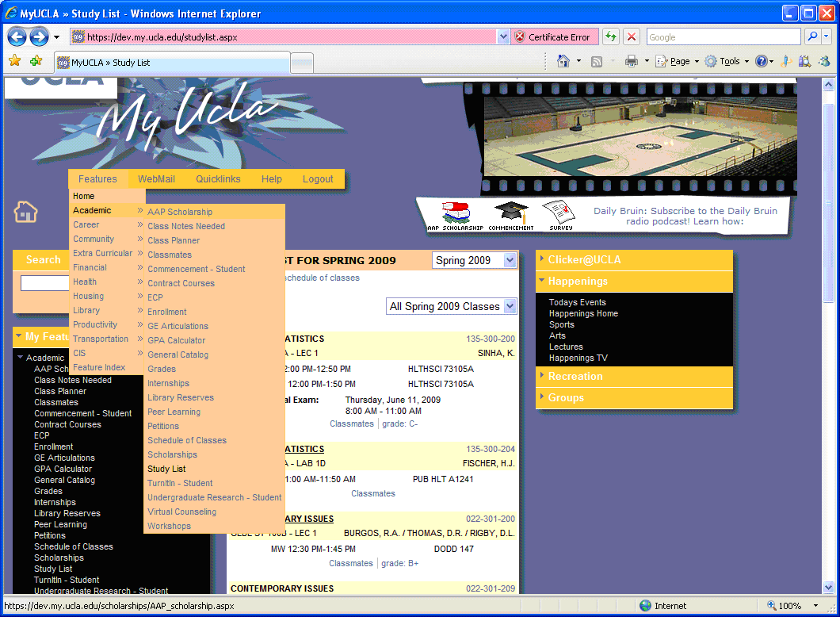Choose GPA Calculator in the flyout menu
The image size is (840, 617).
coord(176,340)
